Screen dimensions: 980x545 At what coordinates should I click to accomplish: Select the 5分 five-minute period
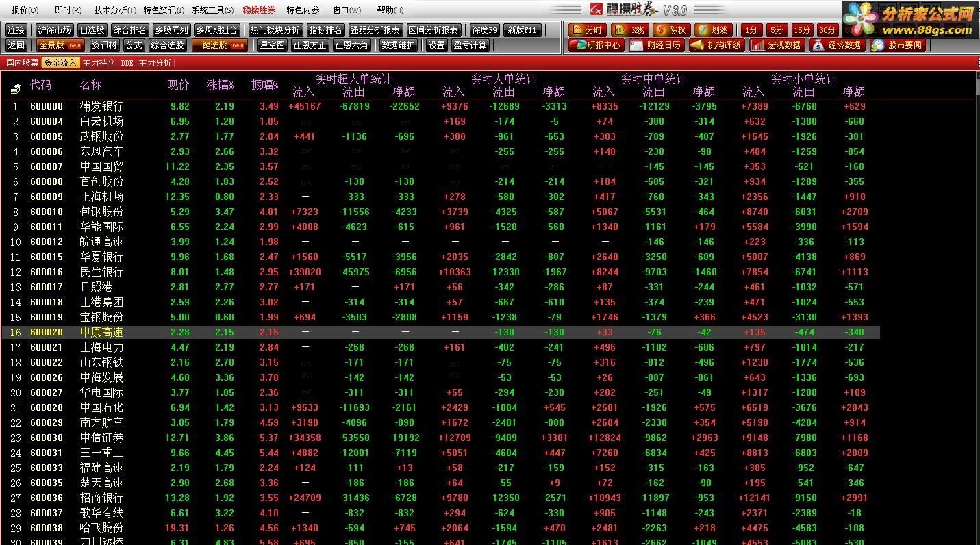(x=776, y=30)
